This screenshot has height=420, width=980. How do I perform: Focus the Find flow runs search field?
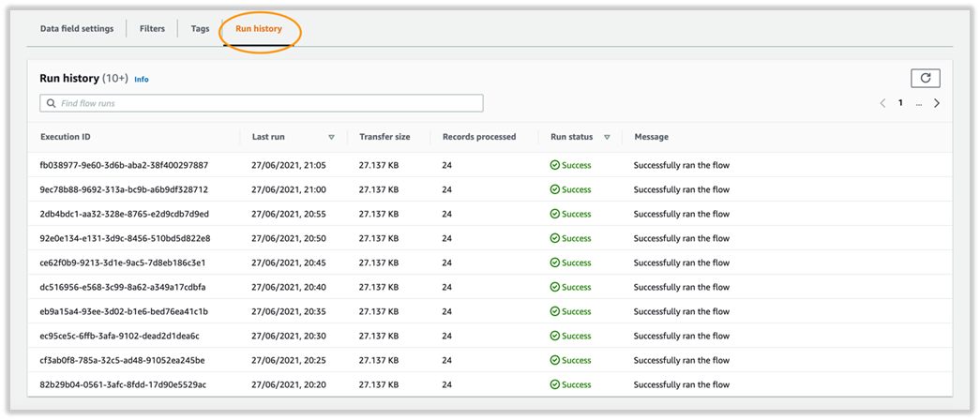(262, 103)
